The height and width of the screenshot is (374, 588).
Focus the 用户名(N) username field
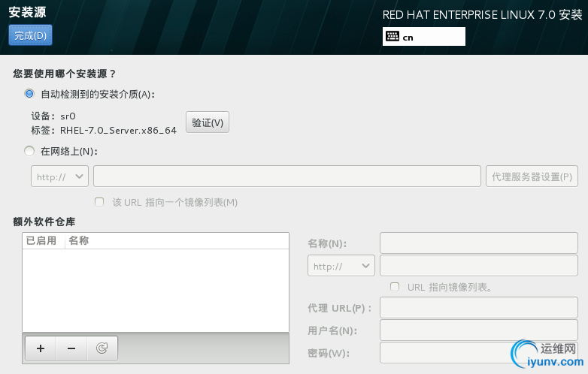click(479, 330)
